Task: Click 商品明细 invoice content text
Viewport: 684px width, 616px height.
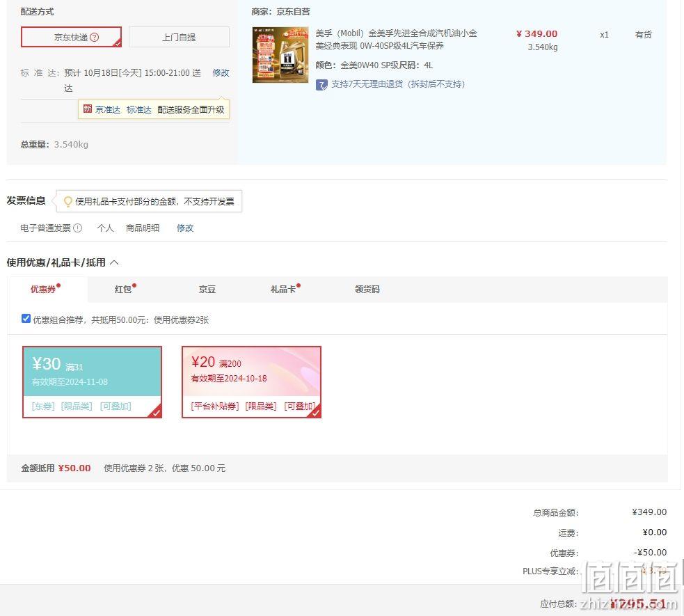Action: click(x=142, y=228)
